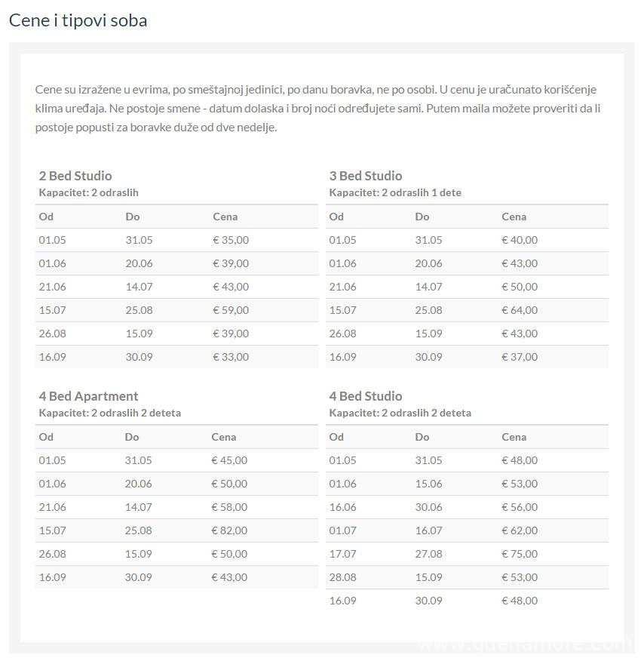The image size is (644, 661).
Task: Click the 27.08 end date in 4 Bed Studio
Action: point(428,554)
